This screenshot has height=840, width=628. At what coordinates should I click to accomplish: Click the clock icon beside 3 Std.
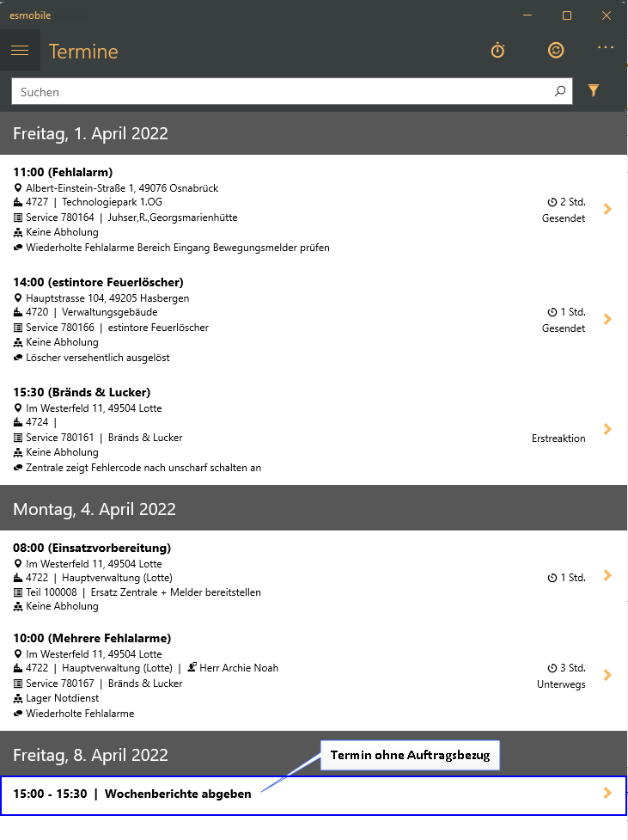[x=552, y=668]
